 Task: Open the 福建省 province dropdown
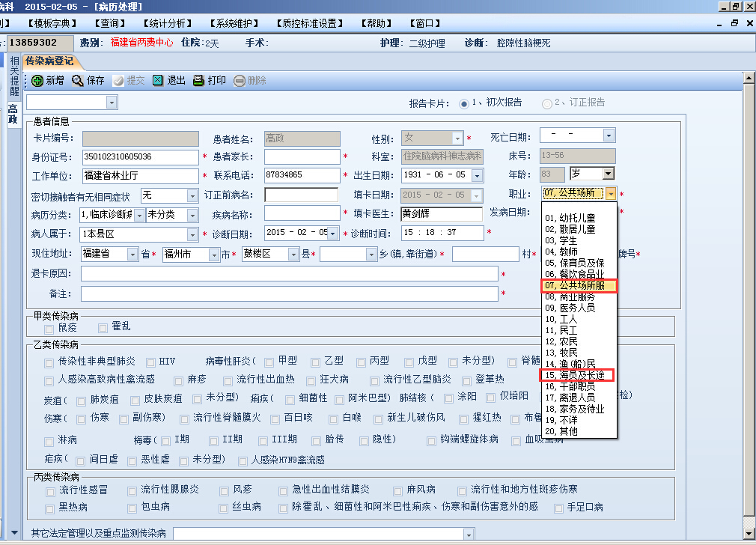pyautogui.click(x=132, y=255)
